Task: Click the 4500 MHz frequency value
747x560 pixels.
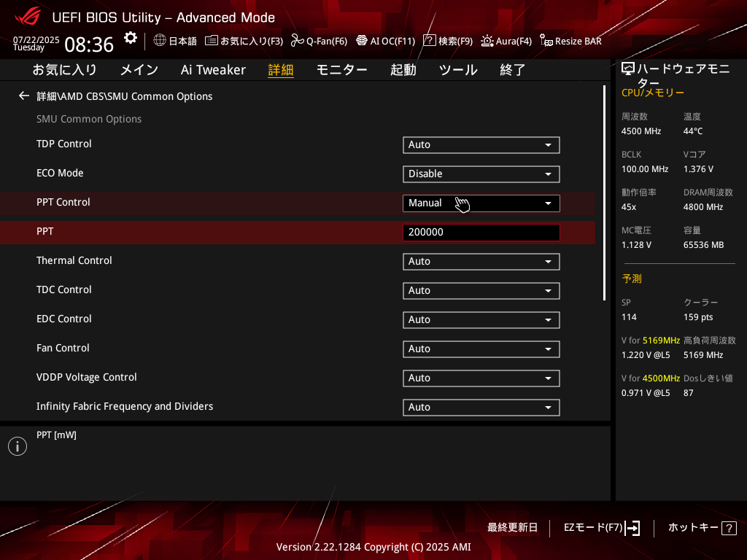Action: click(x=641, y=131)
